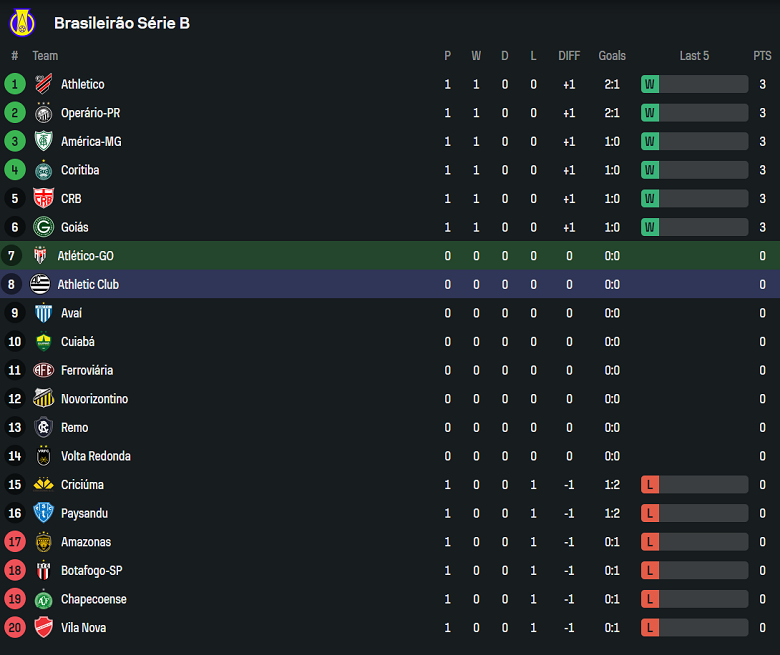Open the Operário-PR team link

[91, 113]
